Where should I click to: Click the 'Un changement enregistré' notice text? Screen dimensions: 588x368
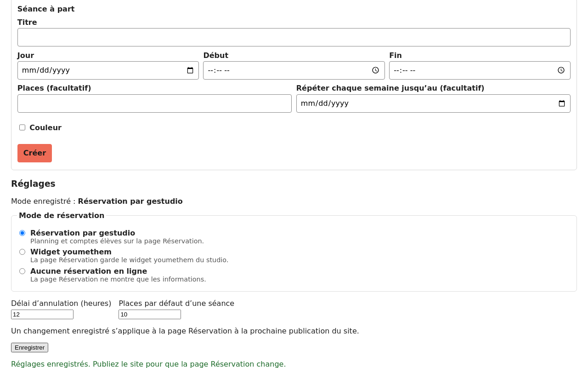[x=185, y=331]
